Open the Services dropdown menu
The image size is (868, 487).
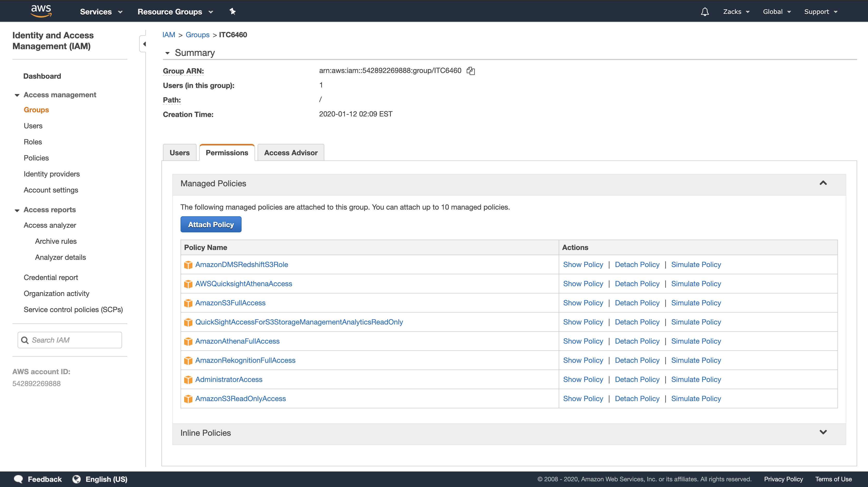[101, 12]
